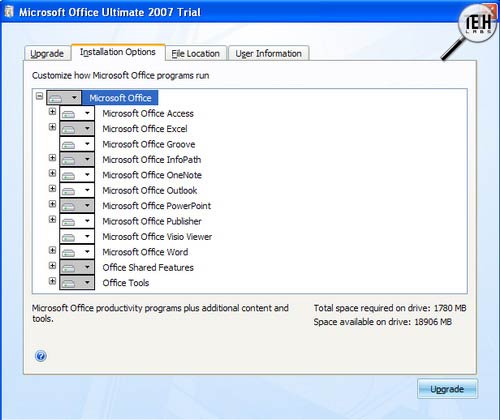Open install option dropdown for Office Shared Features
Viewport: 500px width, 420px height.
click(77, 267)
